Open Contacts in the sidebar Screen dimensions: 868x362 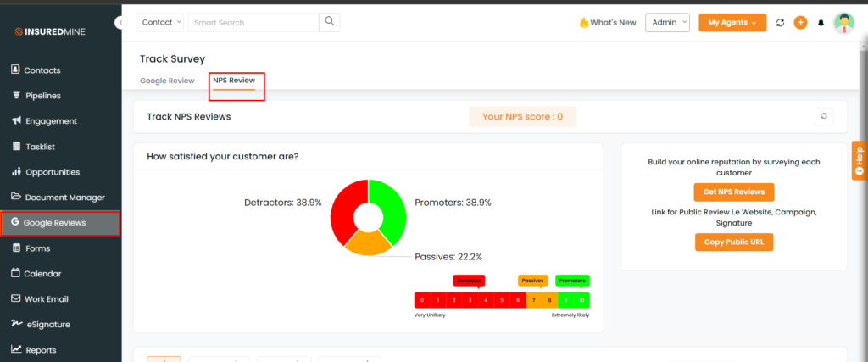pyautogui.click(x=42, y=70)
